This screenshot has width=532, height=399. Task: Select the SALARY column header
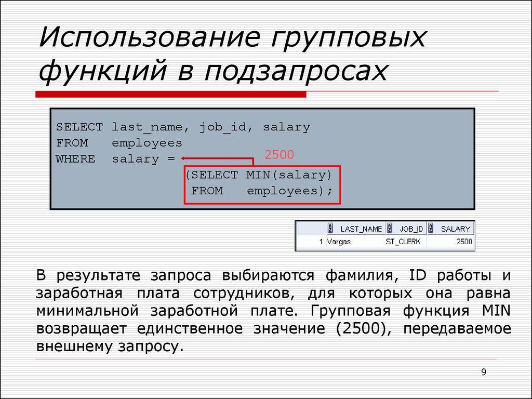point(456,228)
